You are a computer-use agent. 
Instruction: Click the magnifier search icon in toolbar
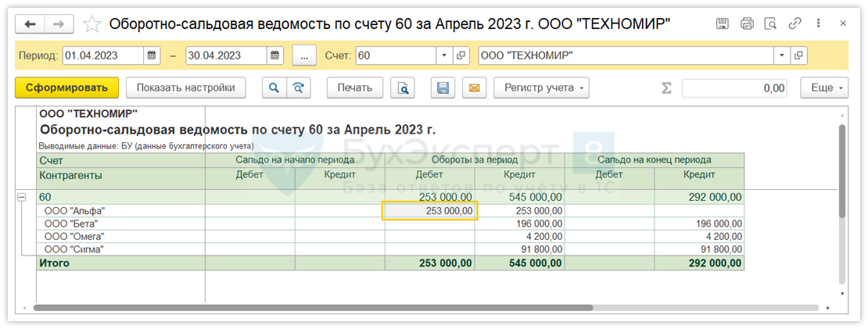click(274, 88)
